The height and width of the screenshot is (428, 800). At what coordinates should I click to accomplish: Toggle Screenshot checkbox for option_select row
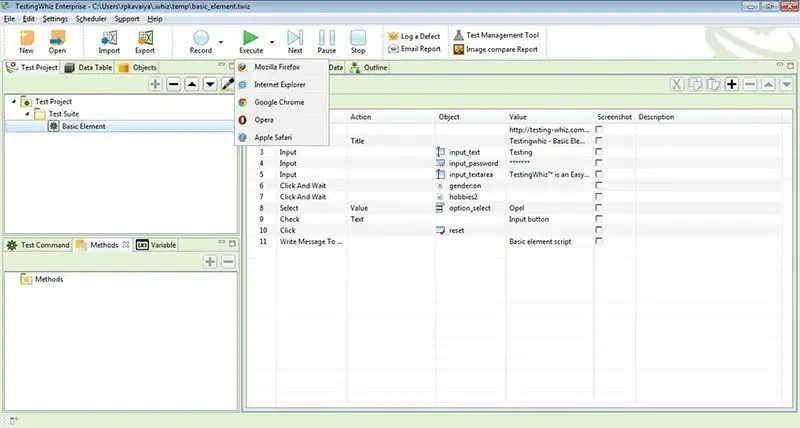[x=599, y=208]
